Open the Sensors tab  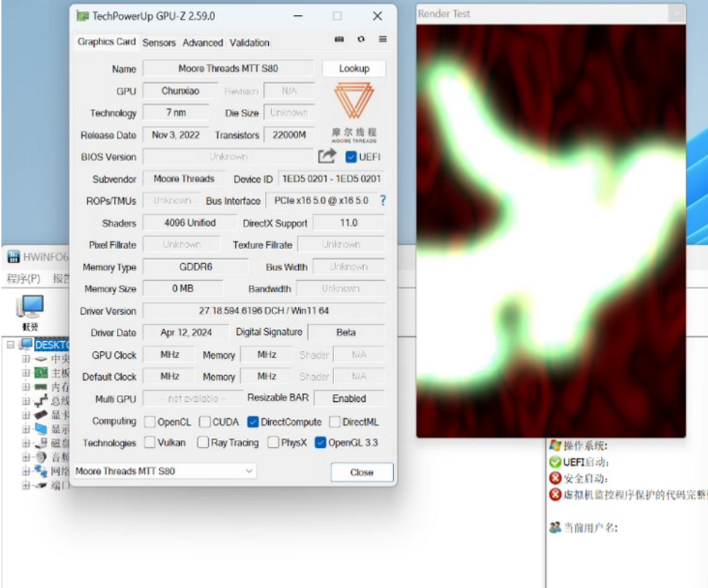pyautogui.click(x=159, y=43)
